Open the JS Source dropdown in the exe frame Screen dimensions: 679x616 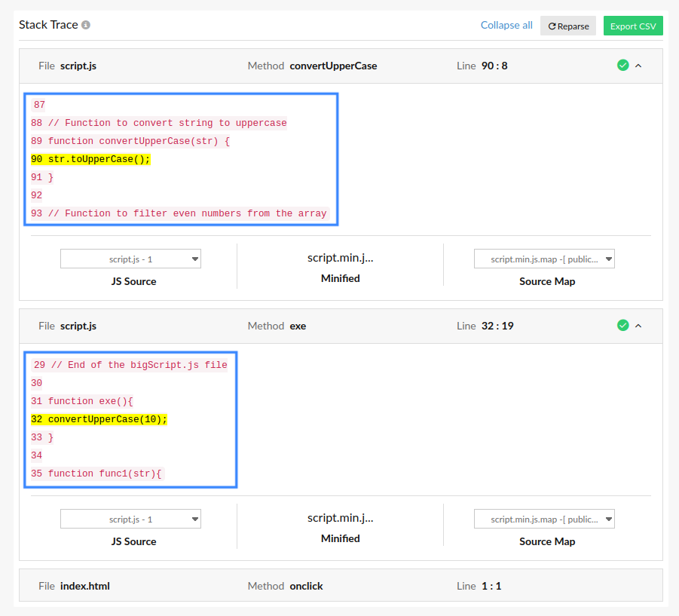coord(130,519)
